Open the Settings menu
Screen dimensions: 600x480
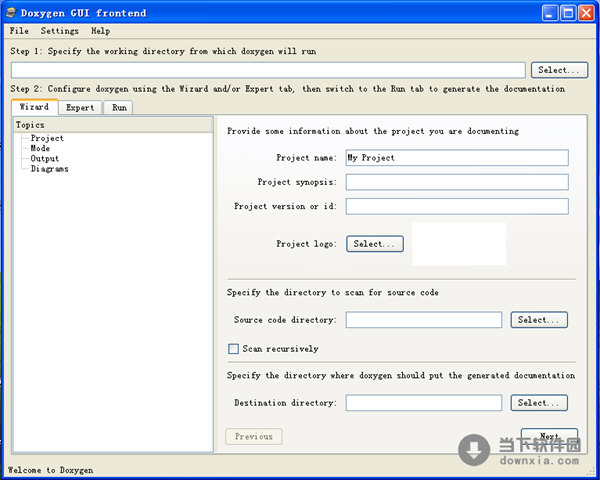60,31
